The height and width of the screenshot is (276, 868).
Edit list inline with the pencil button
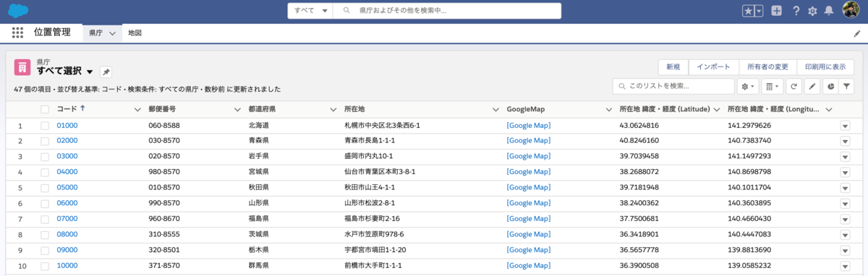tap(812, 86)
